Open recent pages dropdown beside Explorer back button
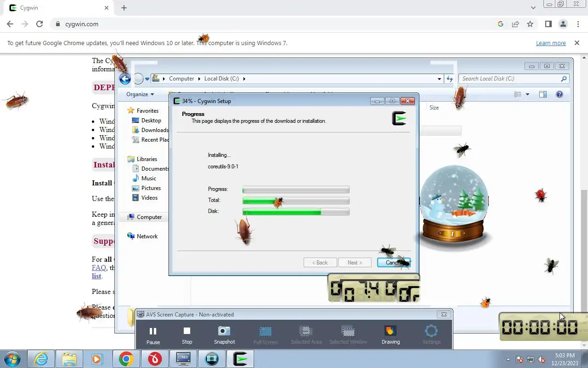This screenshot has height=368, width=588. tap(147, 79)
